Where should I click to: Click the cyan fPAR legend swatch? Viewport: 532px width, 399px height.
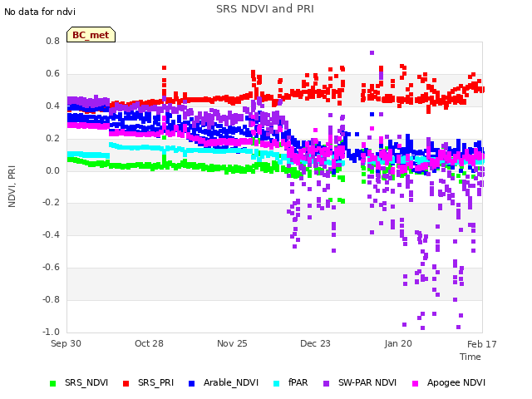click(x=277, y=383)
